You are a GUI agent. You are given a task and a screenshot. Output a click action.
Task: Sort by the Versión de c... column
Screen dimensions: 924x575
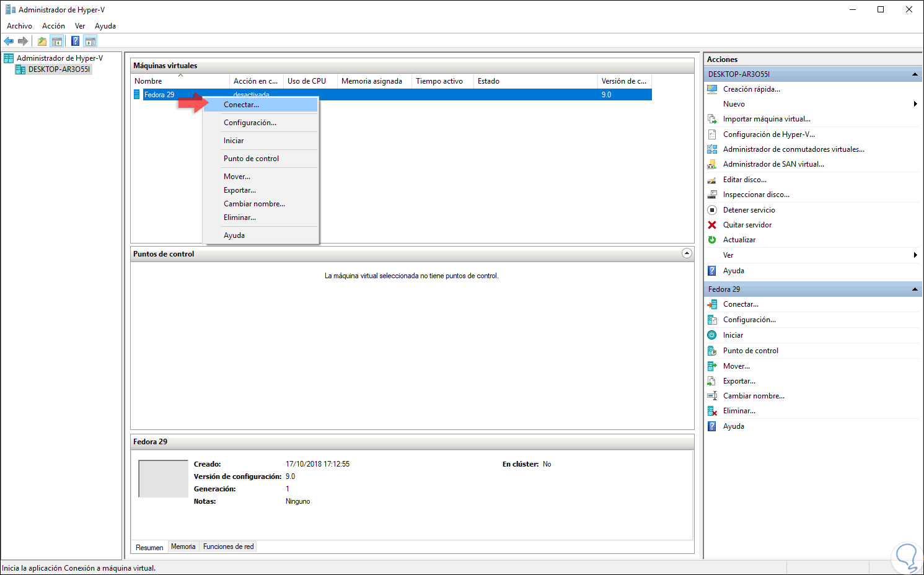click(625, 81)
